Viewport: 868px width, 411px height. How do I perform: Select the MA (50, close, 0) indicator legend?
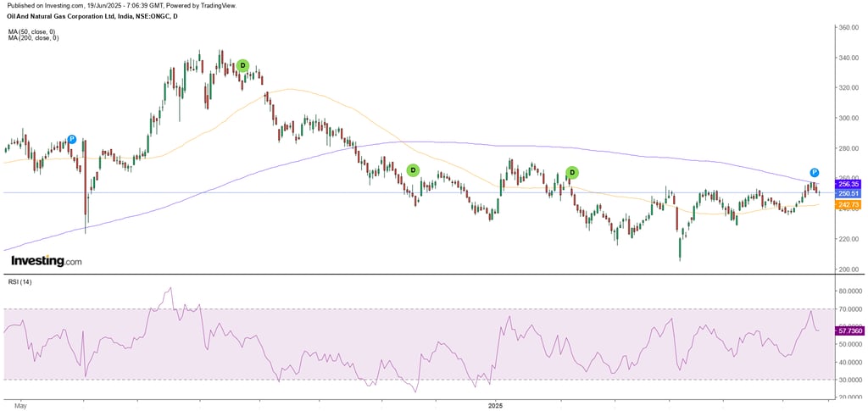31,31
